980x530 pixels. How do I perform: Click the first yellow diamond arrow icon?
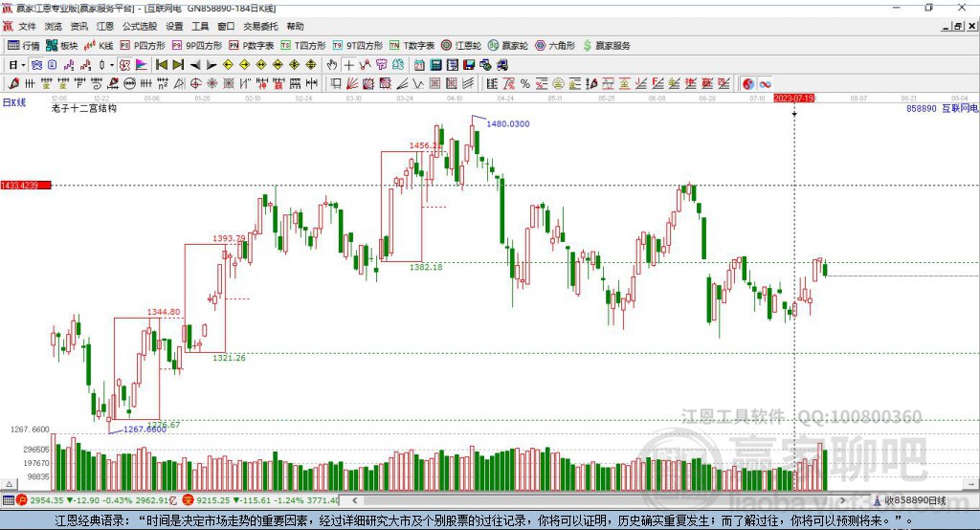[228, 65]
